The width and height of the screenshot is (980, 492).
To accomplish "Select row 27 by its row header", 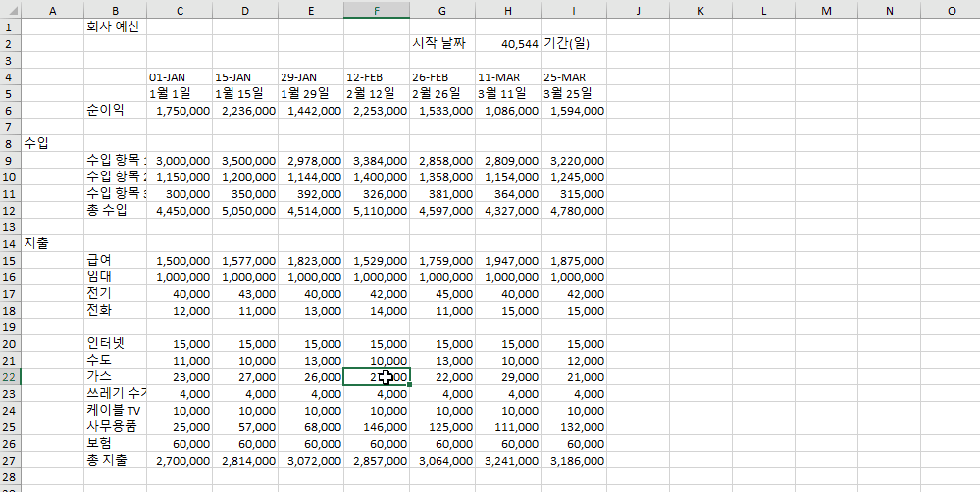I will [11, 461].
